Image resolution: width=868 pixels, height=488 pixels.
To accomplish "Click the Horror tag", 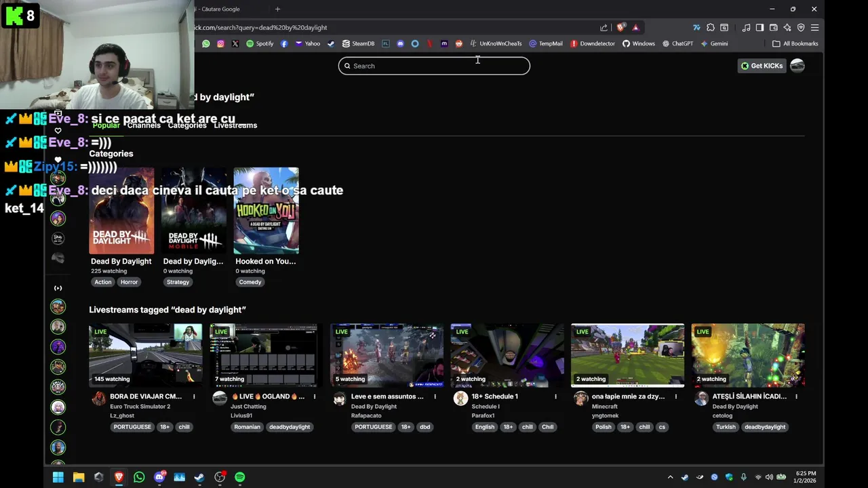I will (x=129, y=282).
